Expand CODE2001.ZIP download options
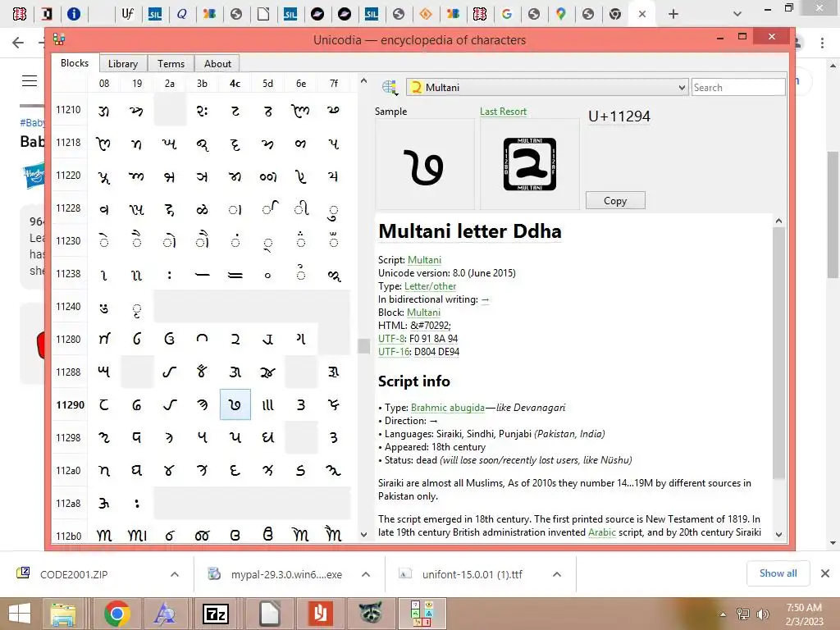The width and height of the screenshot is (840, 630). [x=175, y=574]
